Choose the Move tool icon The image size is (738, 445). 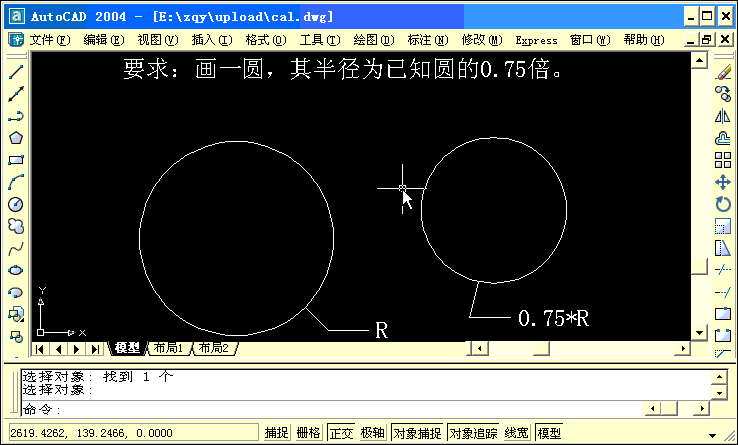point(723,182)
